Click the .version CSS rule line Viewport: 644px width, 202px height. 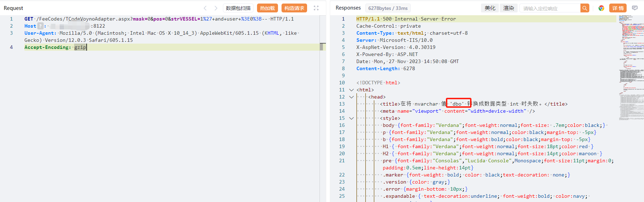416,182
